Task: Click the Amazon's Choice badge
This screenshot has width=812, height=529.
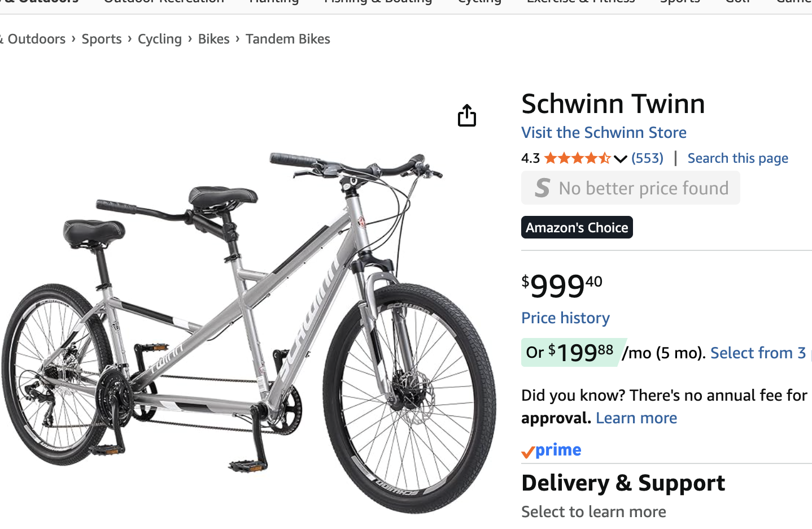Action: 577,227
